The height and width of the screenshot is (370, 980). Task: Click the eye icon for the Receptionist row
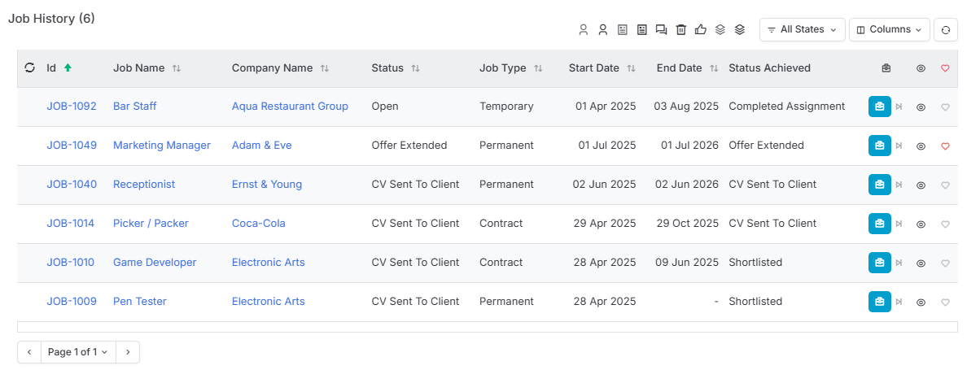(x=921, y=185)
